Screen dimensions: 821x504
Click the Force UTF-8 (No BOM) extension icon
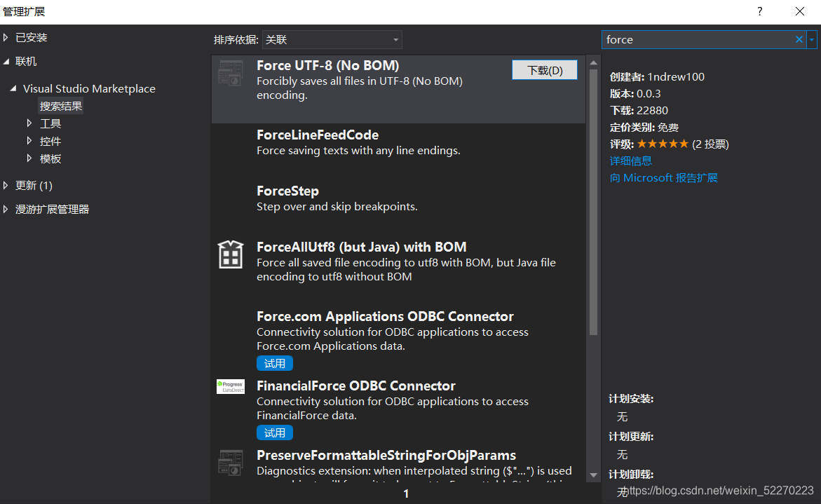point(231,74)
